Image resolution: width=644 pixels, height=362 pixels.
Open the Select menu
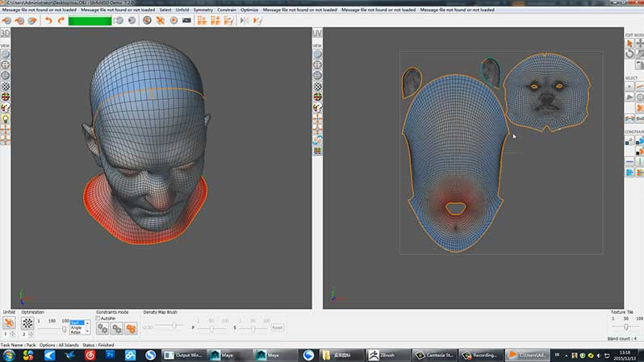pyautogui.click(x=165, y=10)
